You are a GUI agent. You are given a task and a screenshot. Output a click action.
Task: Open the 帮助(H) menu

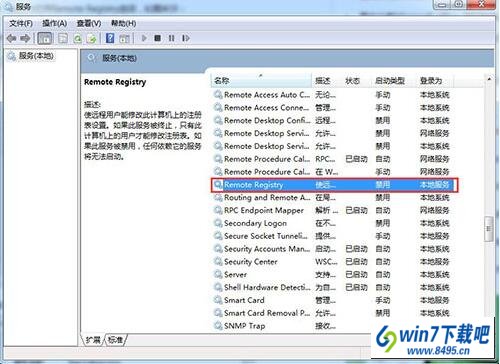point(123,23)
